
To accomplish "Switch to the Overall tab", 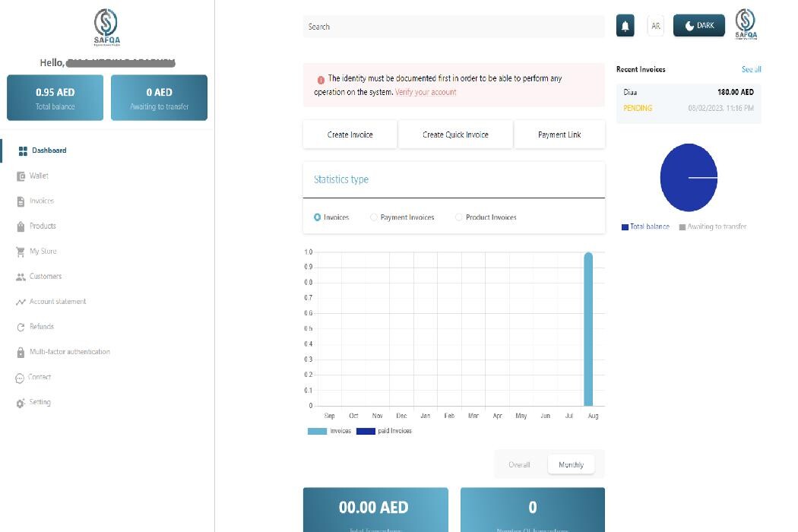I will coord(519,464).
